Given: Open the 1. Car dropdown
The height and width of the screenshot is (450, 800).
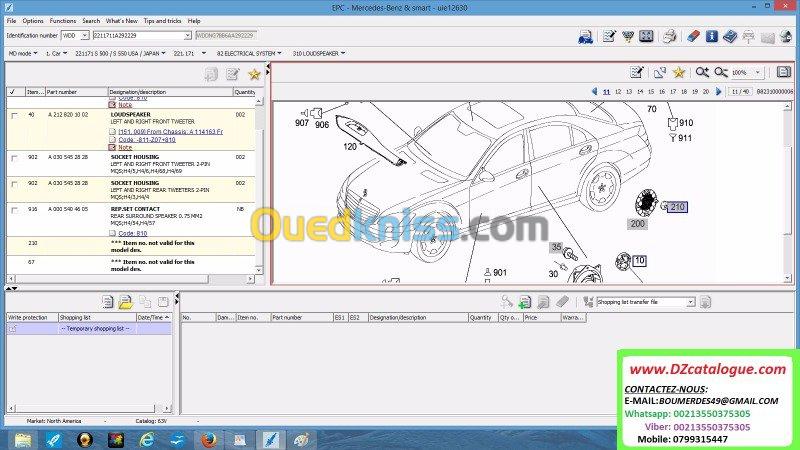Looking at the screenshot, I should pos(56,53).
